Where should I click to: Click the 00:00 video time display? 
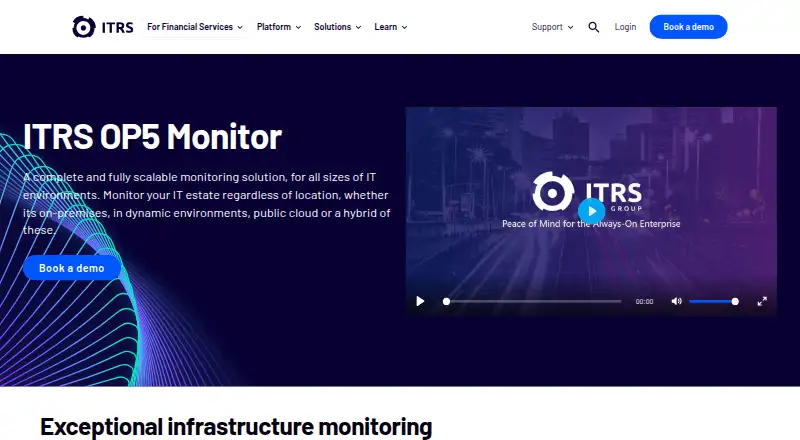tap(644, 302)
